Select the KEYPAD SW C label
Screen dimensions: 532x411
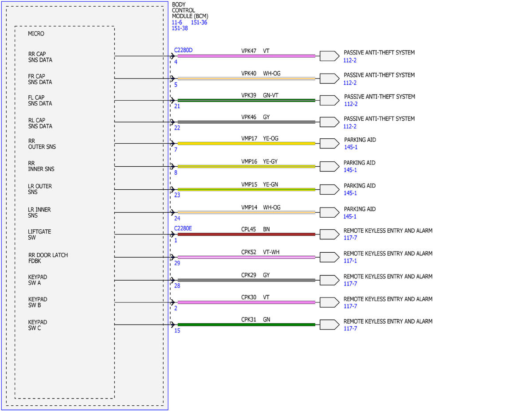coord(38,325)
